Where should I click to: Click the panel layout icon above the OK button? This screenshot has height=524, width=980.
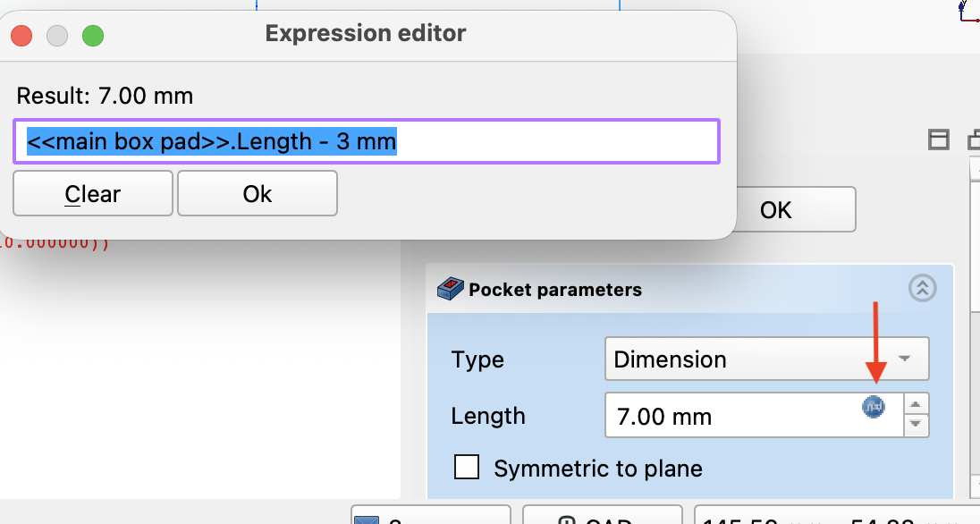pyautogui.click(x=938, y=139)
